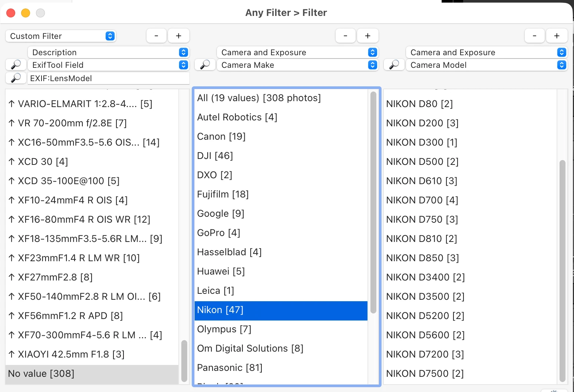Open the Custom Filter dropdown
The image size is (574, 392).
[61, 36]
